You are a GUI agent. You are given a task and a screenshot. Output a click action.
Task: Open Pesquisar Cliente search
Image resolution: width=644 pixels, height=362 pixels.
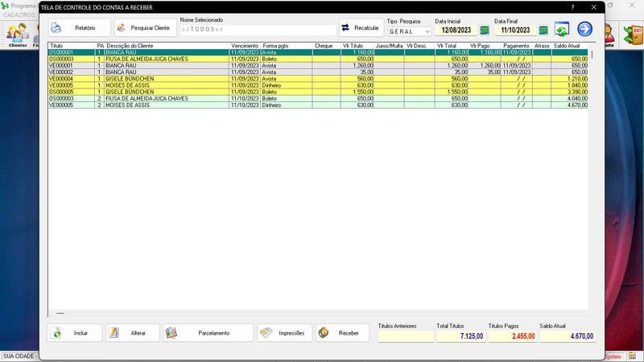pyautogui.click(x=145, y=28)
